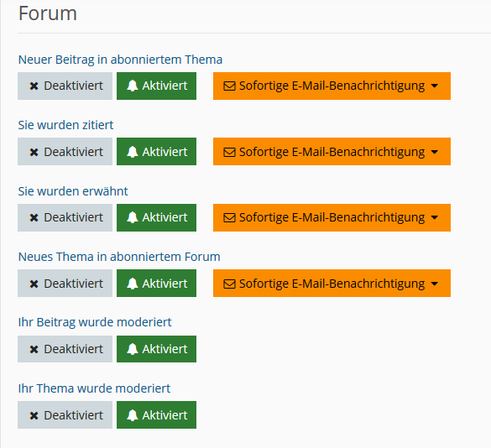Set 'Sie wurden erwähnt' to Deaktiviert
Screen dimensions: 491x448
click(65, 217)
